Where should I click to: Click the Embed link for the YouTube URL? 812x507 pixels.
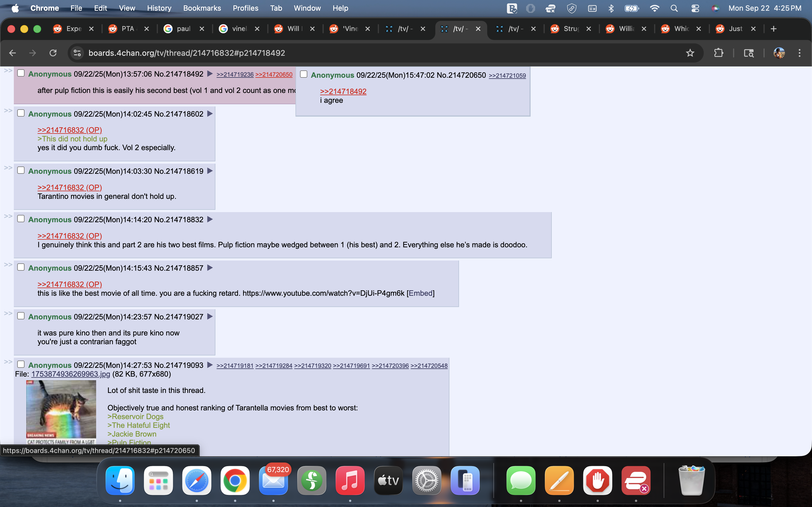[420, 293]
